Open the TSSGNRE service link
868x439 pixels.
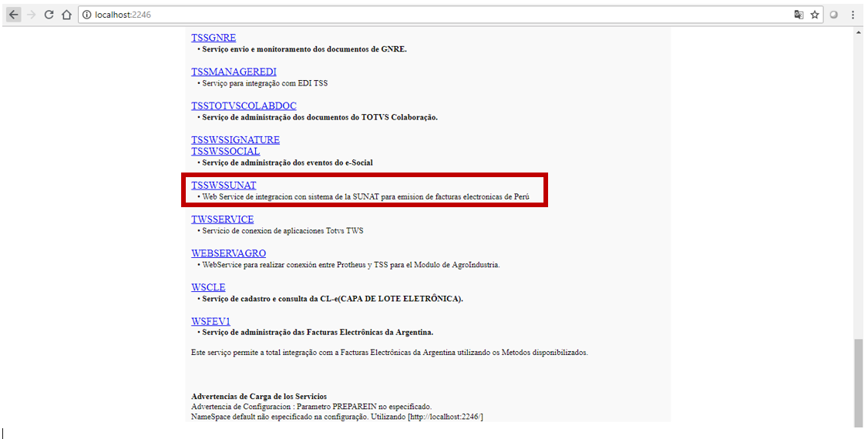[214, 38]
